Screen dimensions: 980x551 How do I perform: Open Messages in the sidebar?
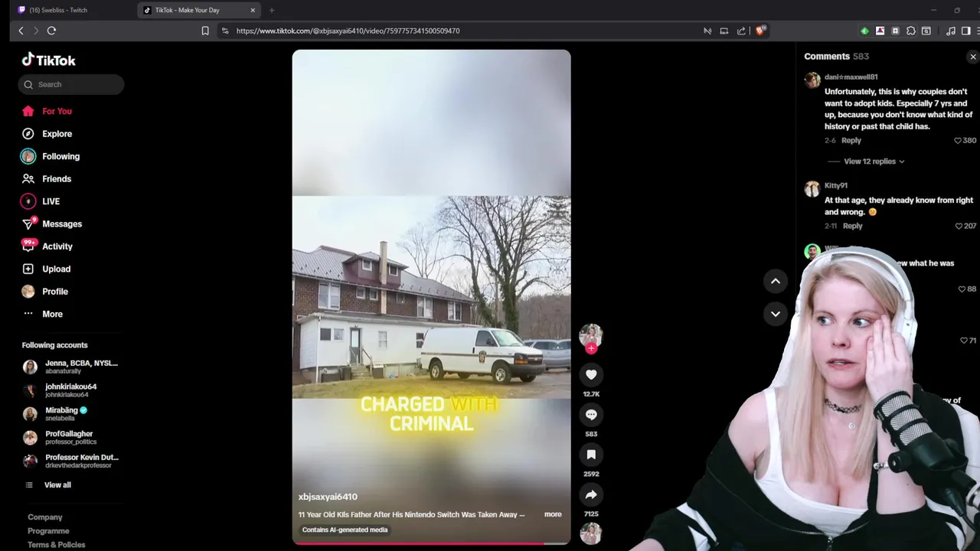[51, 224]
